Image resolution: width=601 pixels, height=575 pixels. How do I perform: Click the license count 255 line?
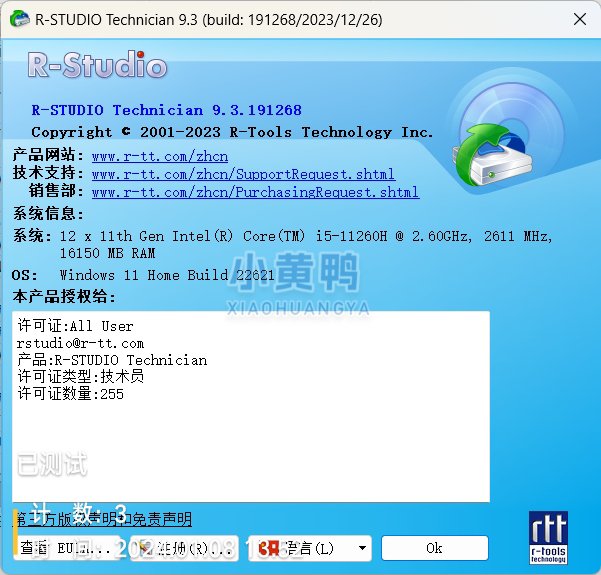[70, 394]
